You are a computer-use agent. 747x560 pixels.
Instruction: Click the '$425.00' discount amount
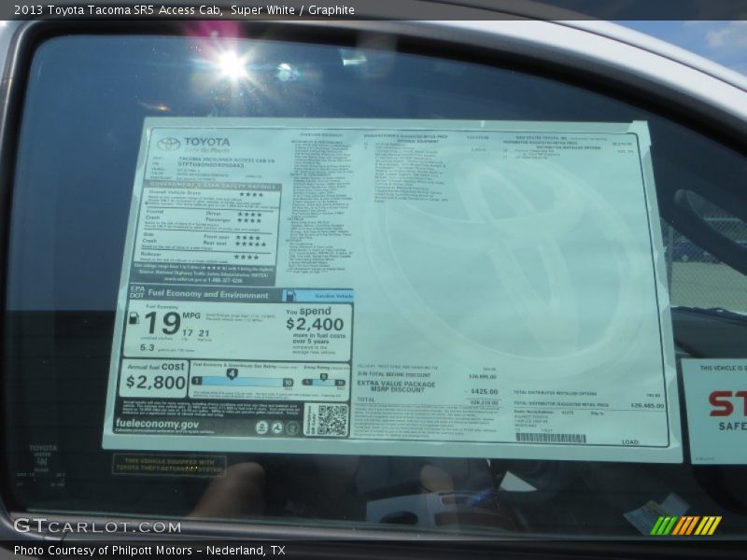(484, 391)
